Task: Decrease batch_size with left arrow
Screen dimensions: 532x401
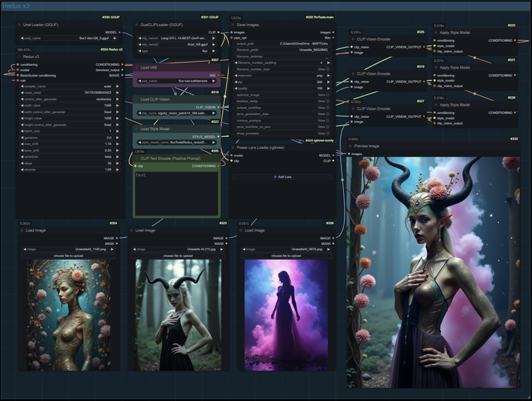Action: pyautogui.click(x=22, y=131)
